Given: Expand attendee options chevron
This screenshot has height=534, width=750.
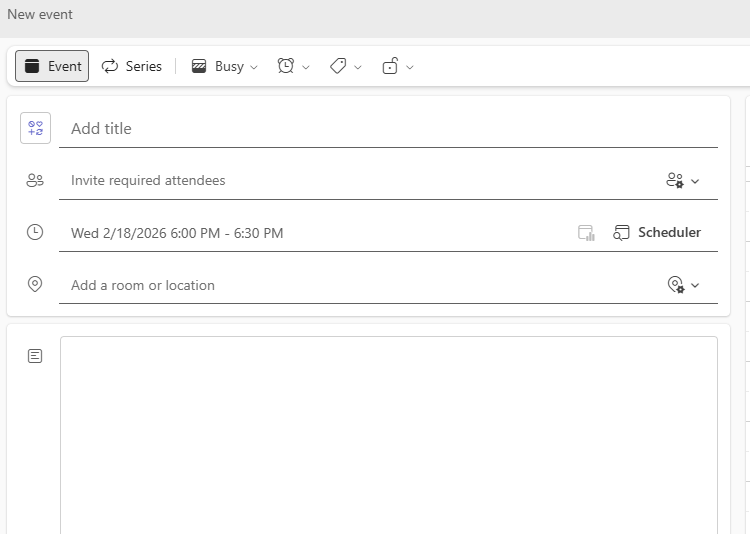Looking at the screenshot, I should tap(695, 181).
